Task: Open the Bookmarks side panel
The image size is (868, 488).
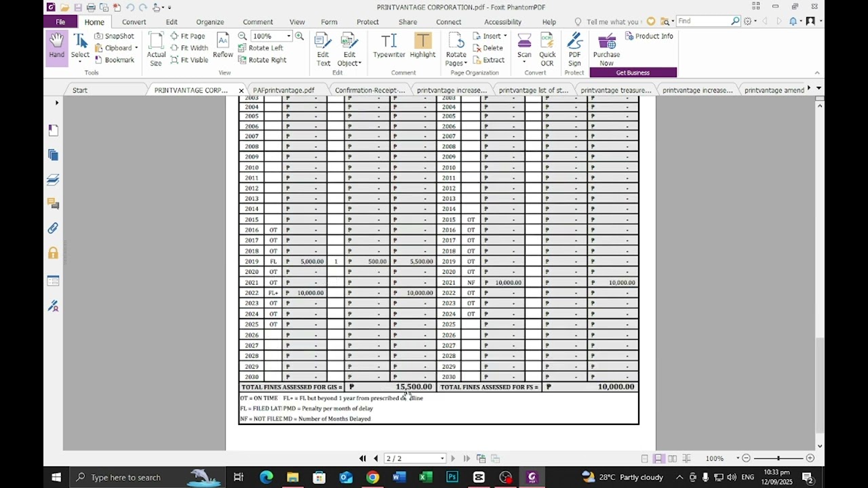Action: click(x=53, y=130)
